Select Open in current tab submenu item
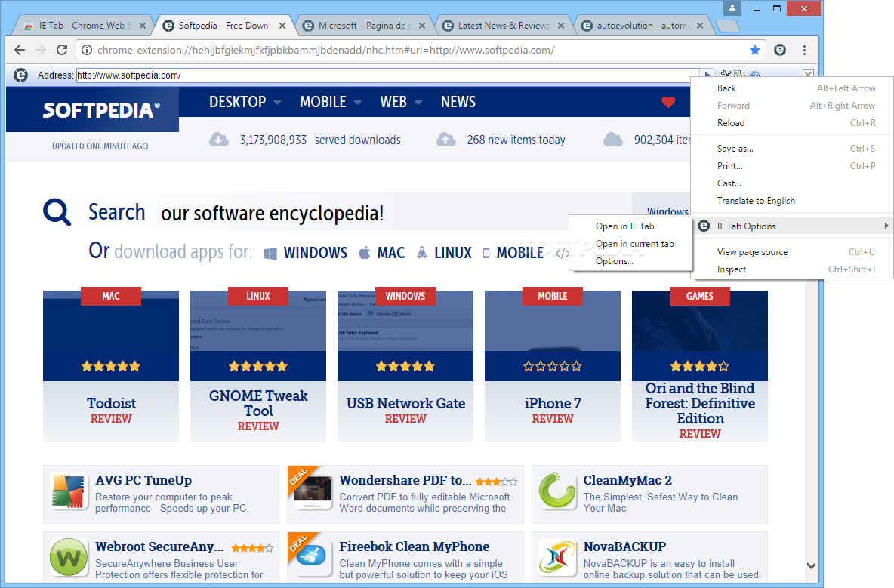The width and height of the screenshot is (894, 588). point(630,243)
